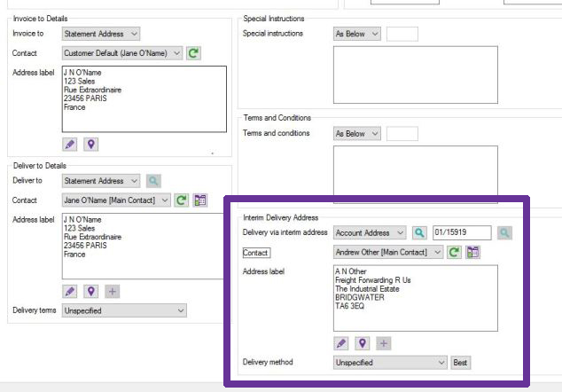Search Deliver to address with magnifier icon
Viewport: 562px width, 392px height.
[x=153, y=181]
